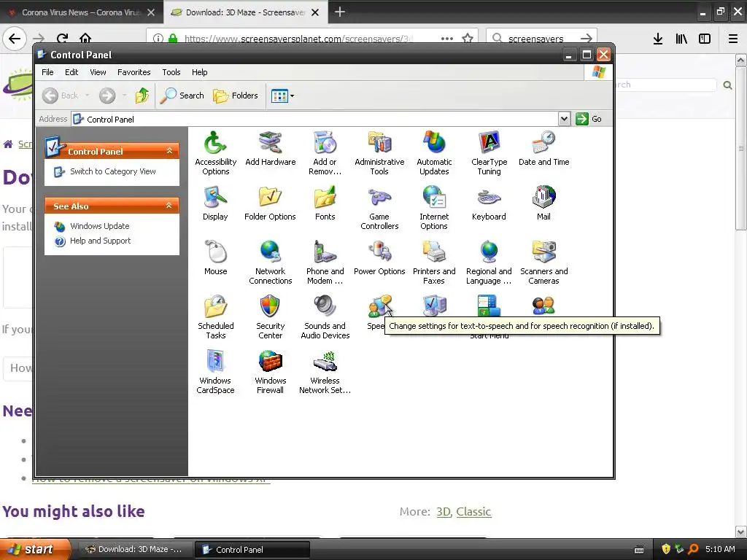
Task: Open the File menu
Action: coord(47,72)
